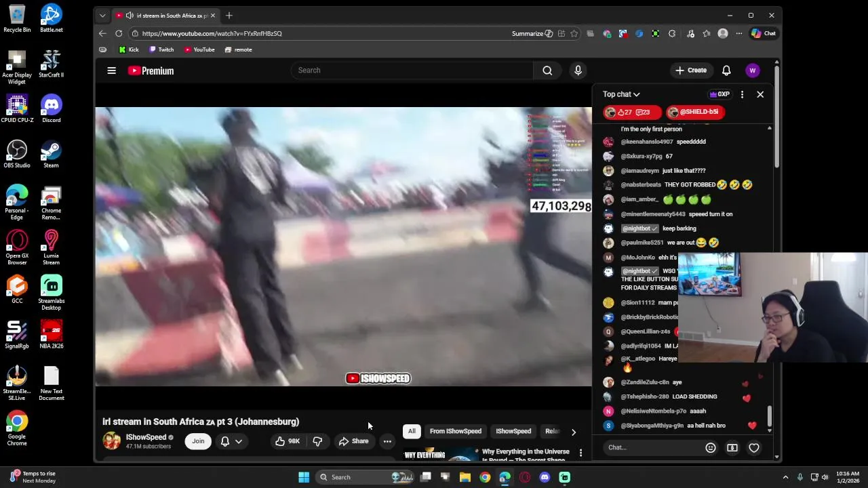Send a heart reaction in chat

click(x=753, y=447)
